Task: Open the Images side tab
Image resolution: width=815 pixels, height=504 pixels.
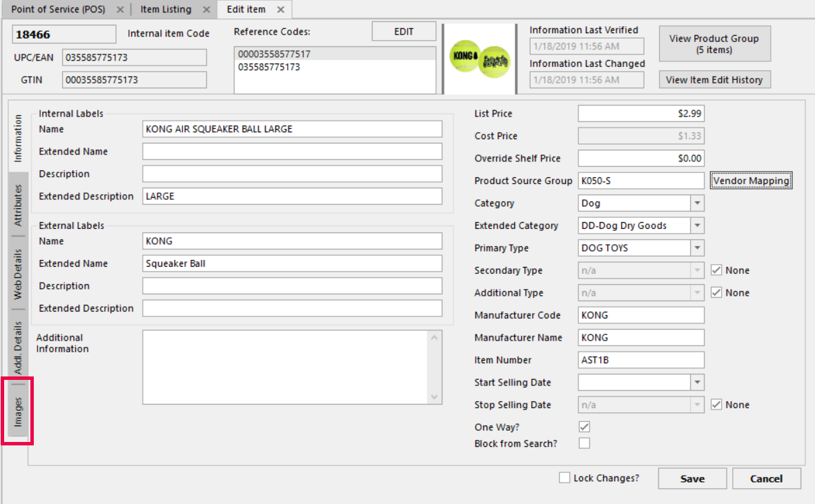Action: (18, 412)
